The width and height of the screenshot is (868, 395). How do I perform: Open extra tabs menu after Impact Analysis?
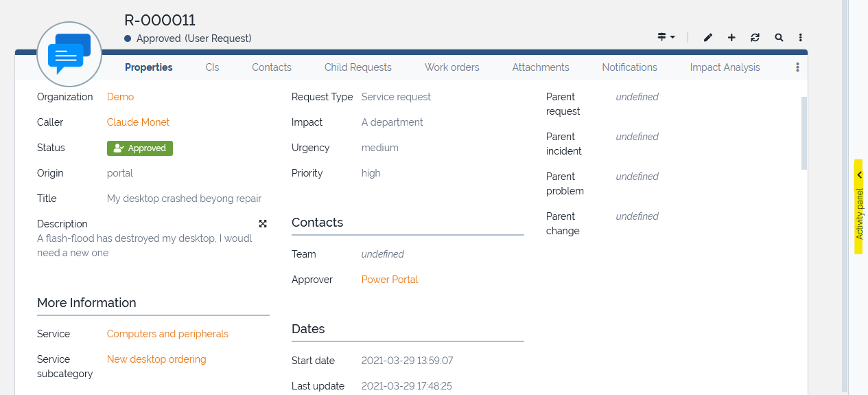(797, 67)
